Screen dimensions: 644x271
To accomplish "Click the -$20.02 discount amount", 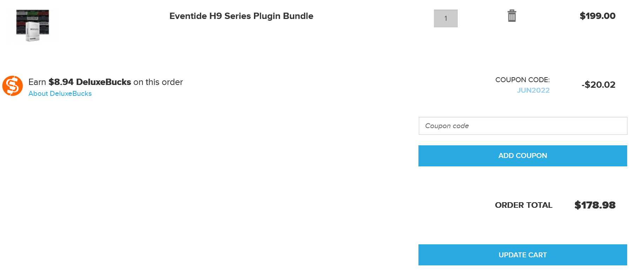I will click(598, 85).
